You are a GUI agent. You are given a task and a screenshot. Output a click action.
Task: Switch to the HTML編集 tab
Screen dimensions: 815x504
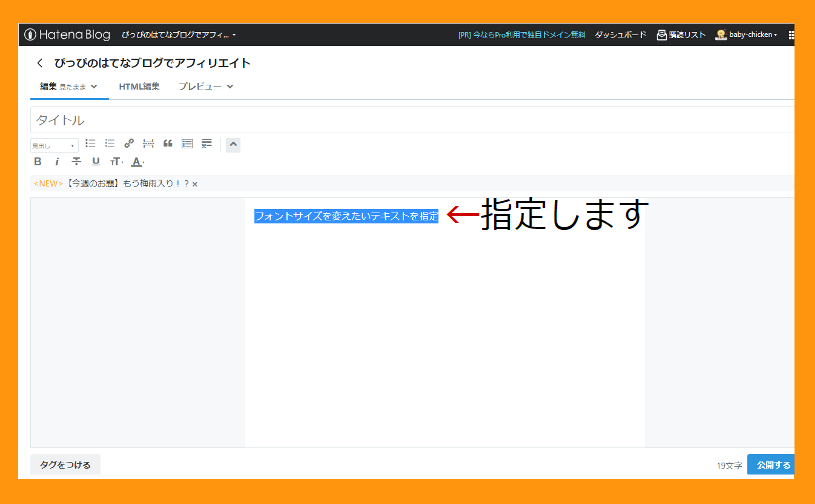[x=139, y=87]
